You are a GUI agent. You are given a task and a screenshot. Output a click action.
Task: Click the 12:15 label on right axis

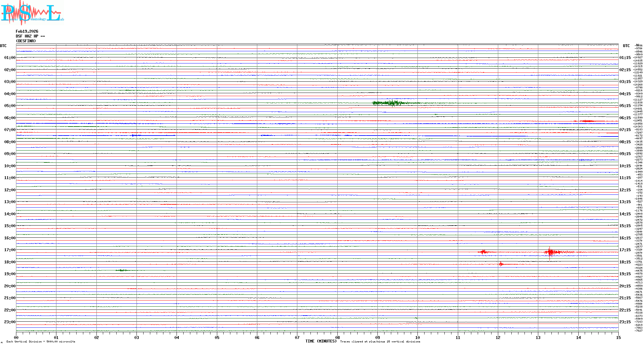(x=625, y=190)
